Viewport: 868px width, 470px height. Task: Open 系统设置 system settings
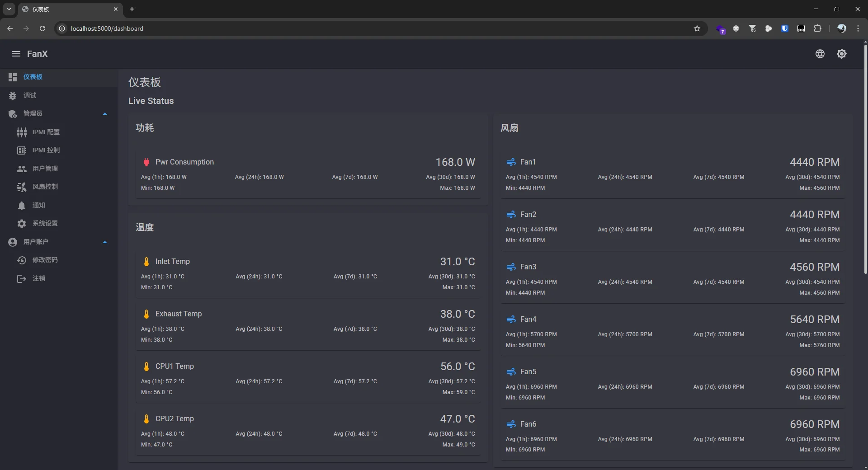coord(59,223)
